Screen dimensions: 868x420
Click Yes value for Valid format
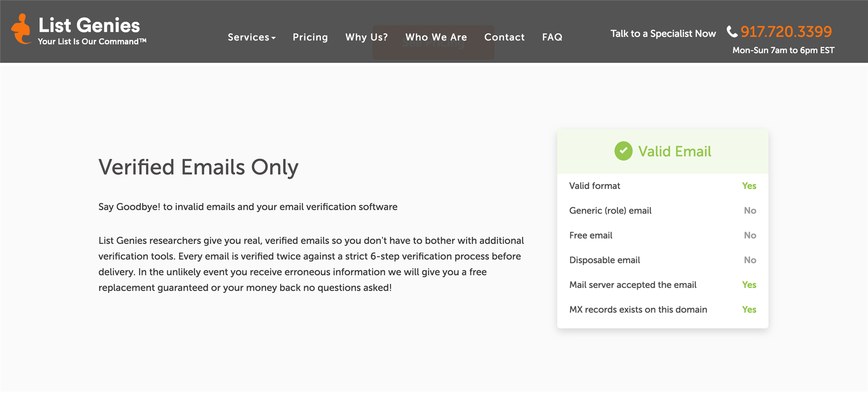[749, 186]
